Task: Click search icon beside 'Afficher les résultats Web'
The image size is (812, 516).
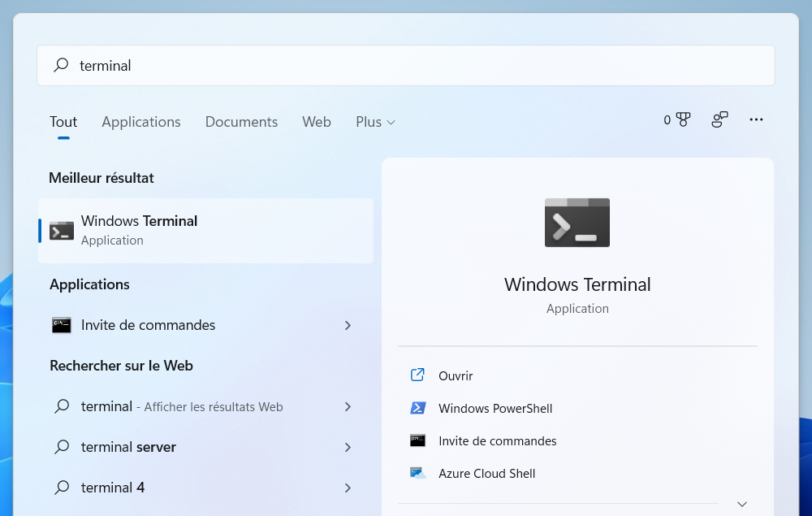Action: (62, 406)
